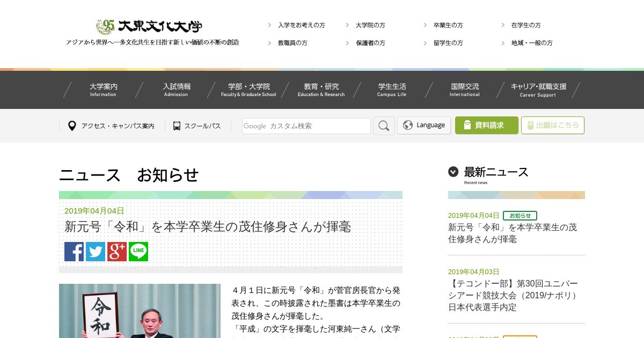Click the 出願はこちら button
The image size is (644, 338).
553,126
